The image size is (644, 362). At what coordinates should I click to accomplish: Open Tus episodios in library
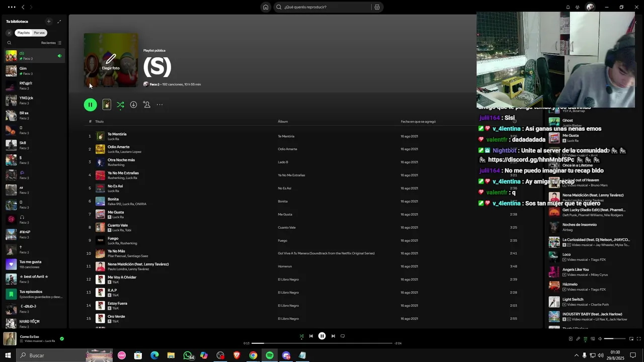[x=34, y=294]
